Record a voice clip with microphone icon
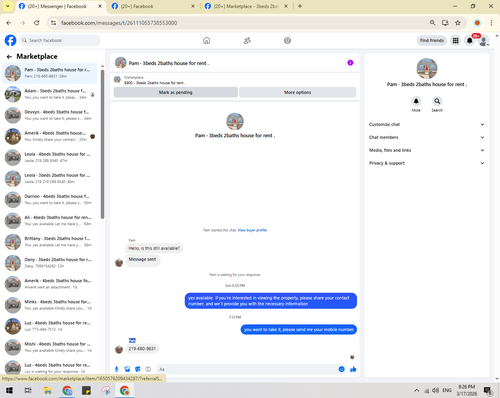The image size is (500, 398). (117, 369)
